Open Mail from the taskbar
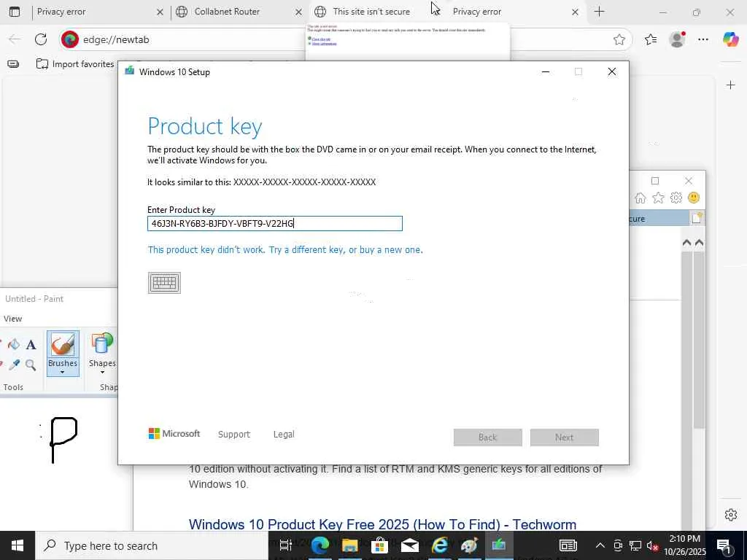The height and width of the screenshot is (560, 747). [x=410, y=545]
